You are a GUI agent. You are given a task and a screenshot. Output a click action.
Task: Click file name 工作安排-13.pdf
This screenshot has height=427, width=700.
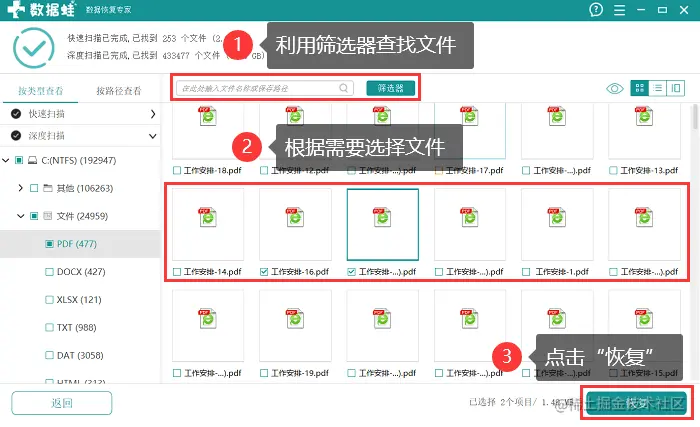click(x=649, y=171)
